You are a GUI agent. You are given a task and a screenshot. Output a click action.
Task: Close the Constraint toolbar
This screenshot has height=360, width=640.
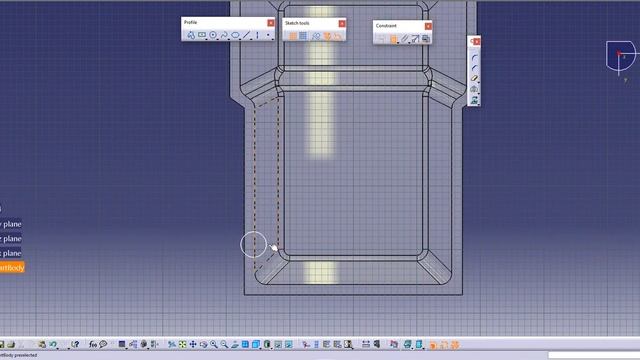428,26
